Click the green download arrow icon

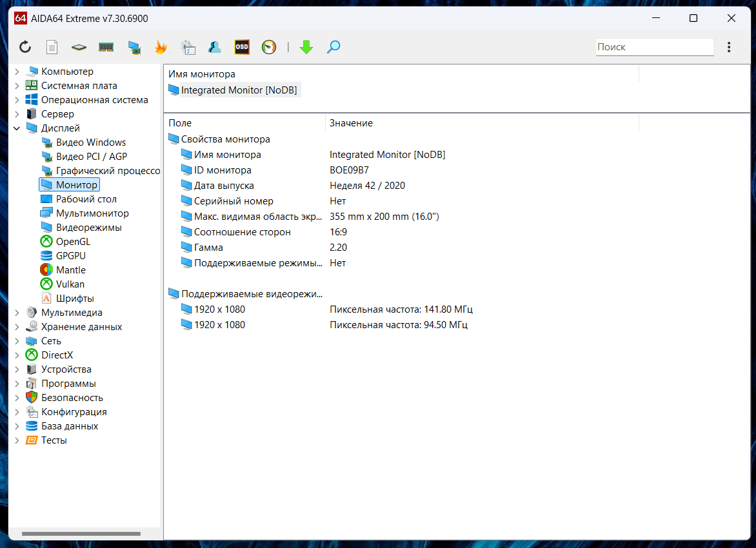pyautogui.click(x=306, y=47)
